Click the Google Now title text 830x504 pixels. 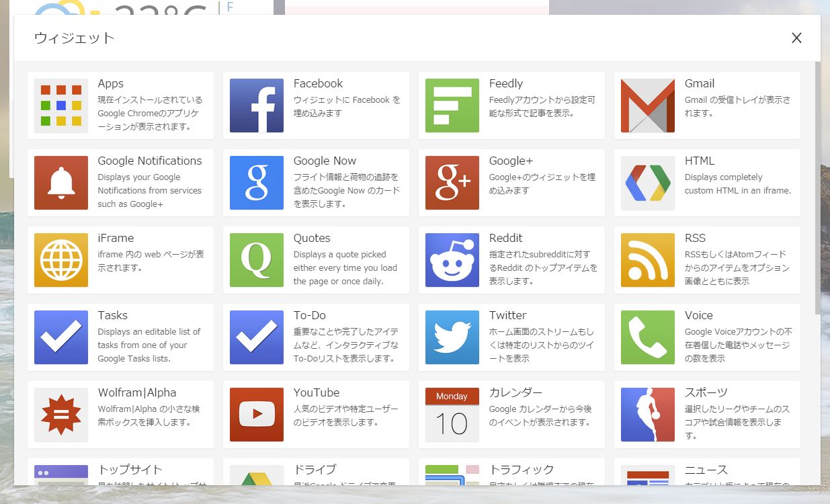coord(325,161)
